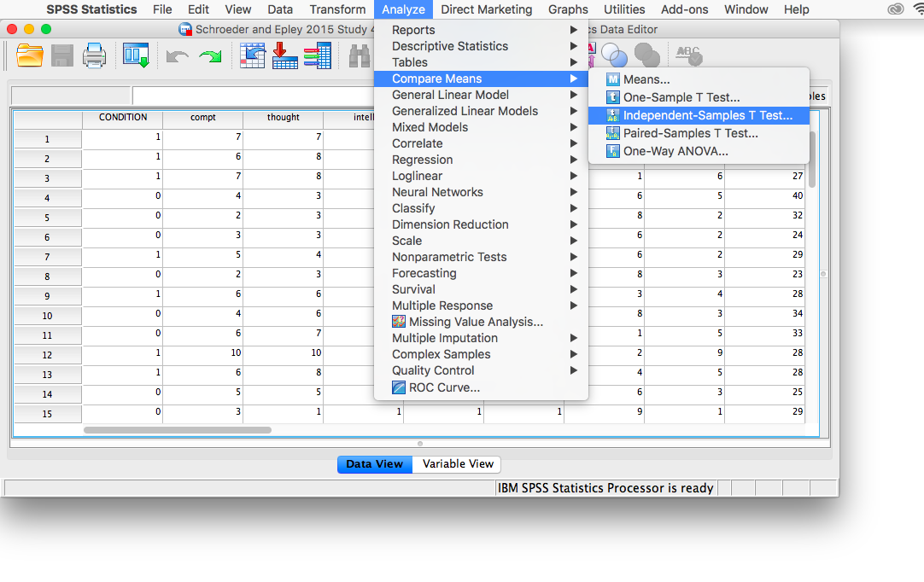Open the Nonparametric Tests menu entry
Screen dimensions: 924x582
[482, 257]
